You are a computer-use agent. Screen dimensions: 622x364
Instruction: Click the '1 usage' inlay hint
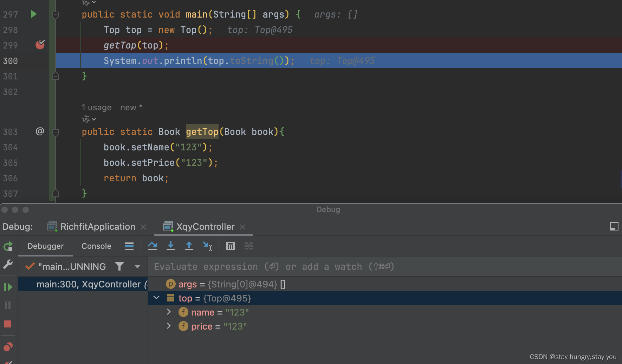click(97, 108)
